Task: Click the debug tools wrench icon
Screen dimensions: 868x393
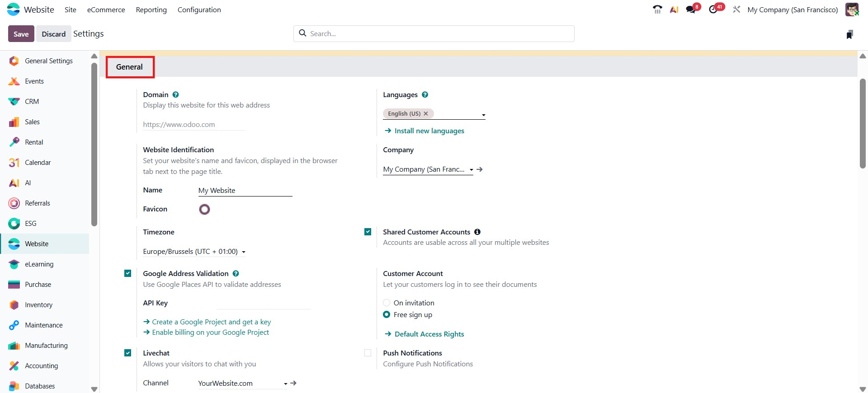Action: coord(736,9)
